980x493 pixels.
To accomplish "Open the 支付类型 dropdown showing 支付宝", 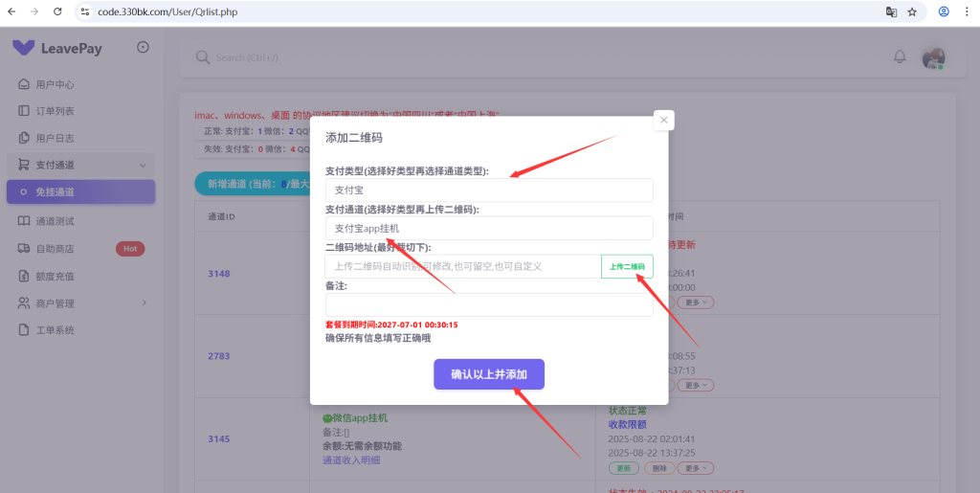I will [489, 190].
